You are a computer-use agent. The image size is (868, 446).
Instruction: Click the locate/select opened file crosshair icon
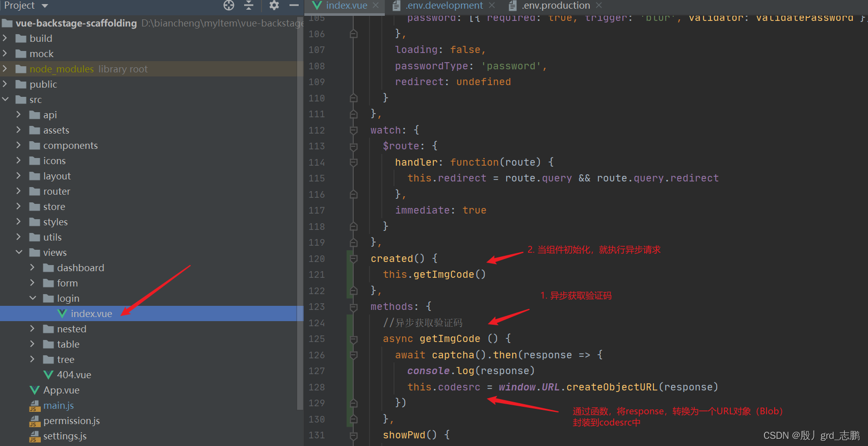click(229, 6)
